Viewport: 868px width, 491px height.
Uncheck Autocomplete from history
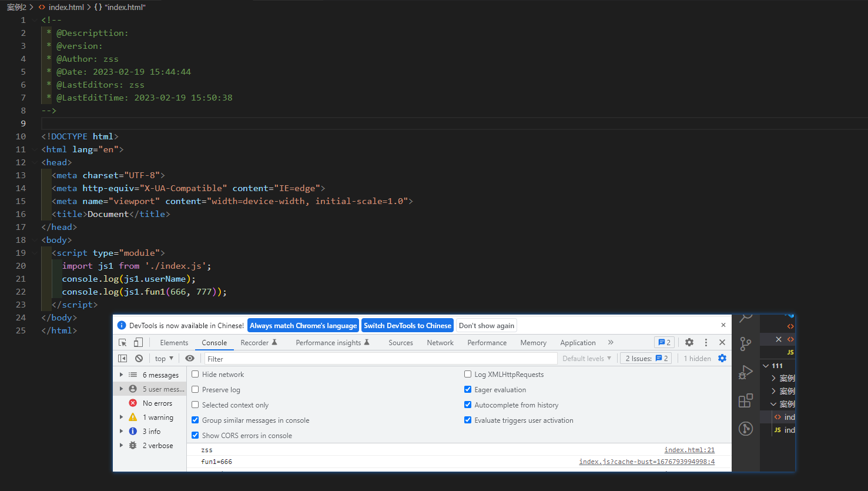point(468,405)
